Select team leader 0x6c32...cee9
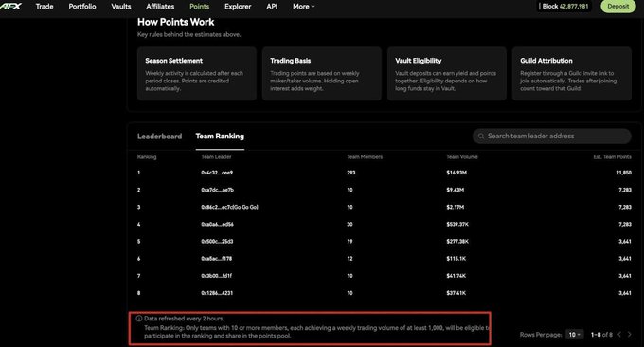 (x=217, y=173)
